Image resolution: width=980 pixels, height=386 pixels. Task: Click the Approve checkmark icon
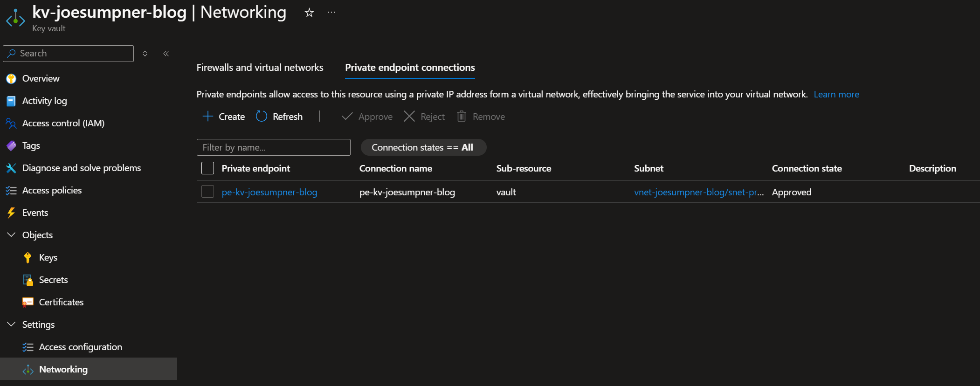point(347,116)
